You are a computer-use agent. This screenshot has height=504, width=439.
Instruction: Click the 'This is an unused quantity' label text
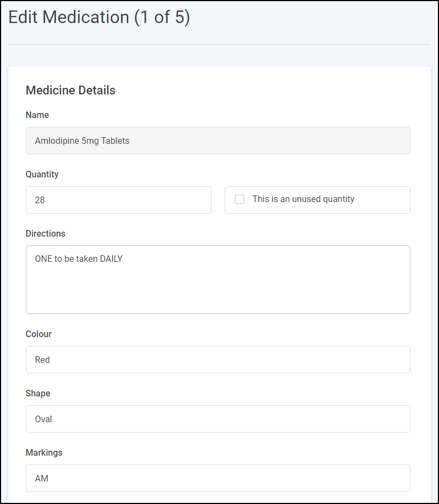click(x=303, y=199)
